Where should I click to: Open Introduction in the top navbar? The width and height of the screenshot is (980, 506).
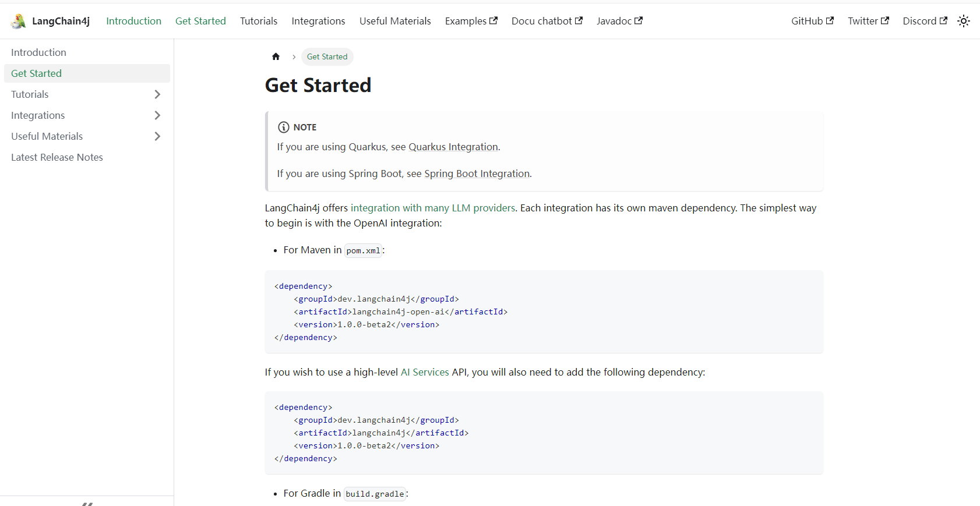click(133, 21)
